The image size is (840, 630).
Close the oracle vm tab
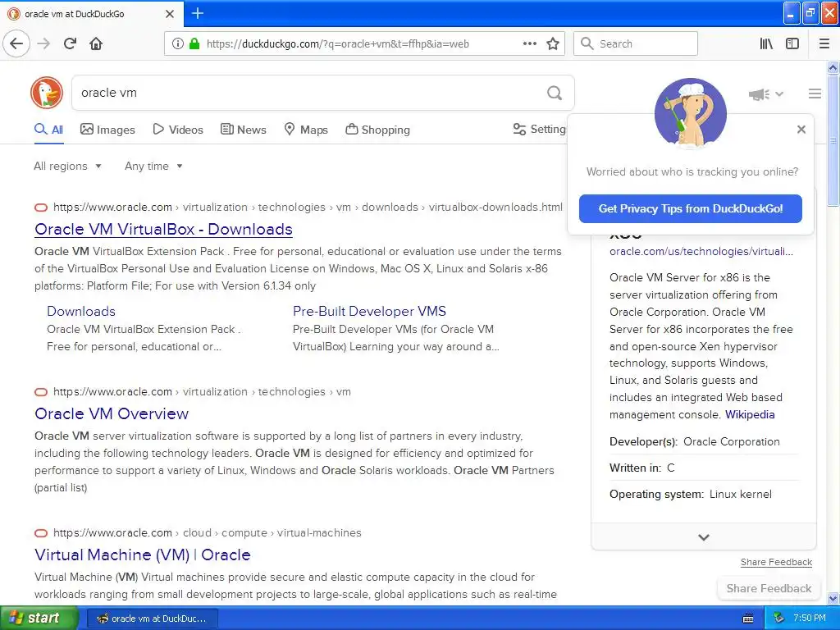(x=170, y=14)
